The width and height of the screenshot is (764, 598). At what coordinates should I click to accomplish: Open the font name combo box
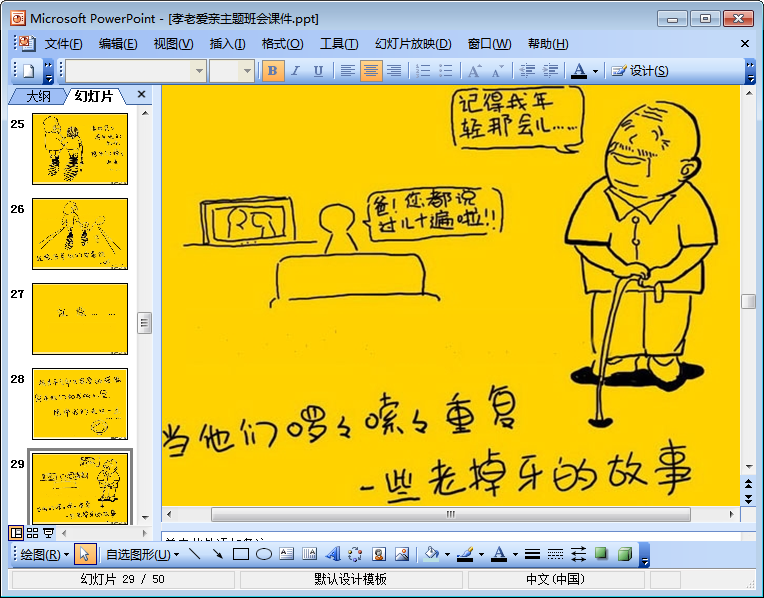136,71
